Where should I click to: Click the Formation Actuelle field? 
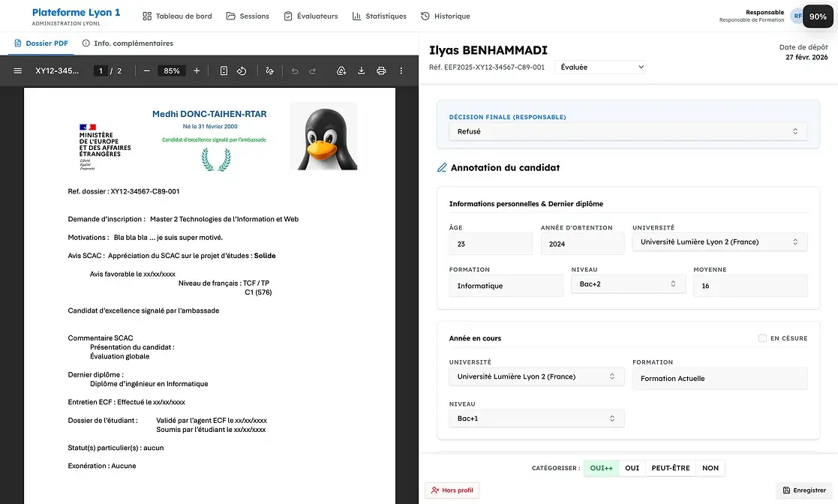tap(719, 379)
